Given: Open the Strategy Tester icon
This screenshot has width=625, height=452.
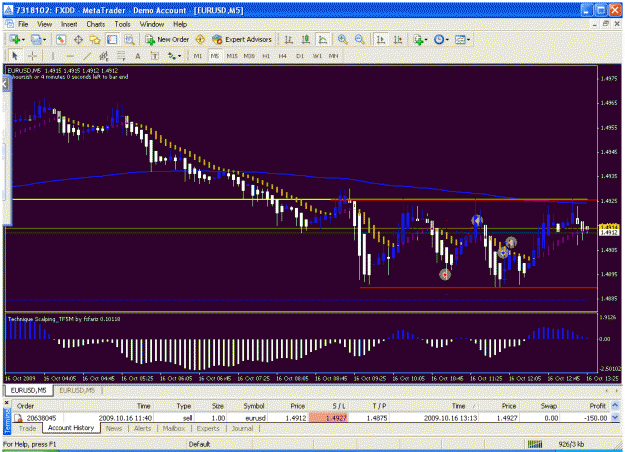Looking at the screenshot, I should (x=129, y=39).
